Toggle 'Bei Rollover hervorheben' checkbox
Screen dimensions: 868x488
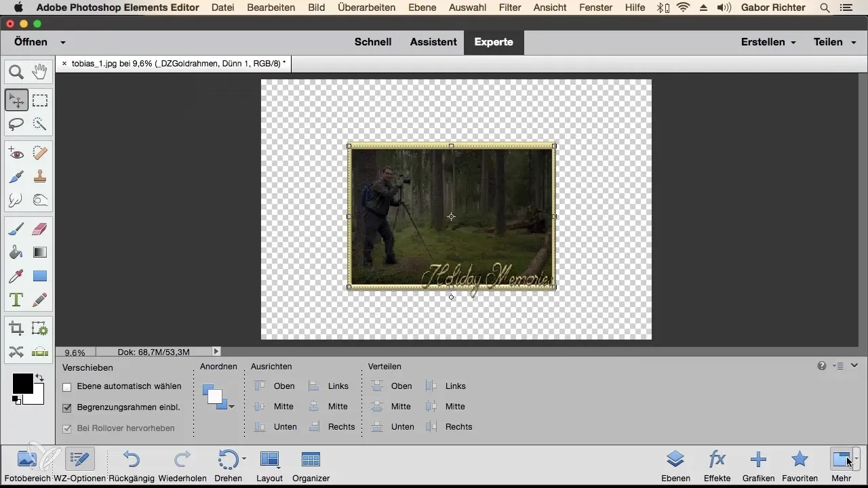pos(66,428)
